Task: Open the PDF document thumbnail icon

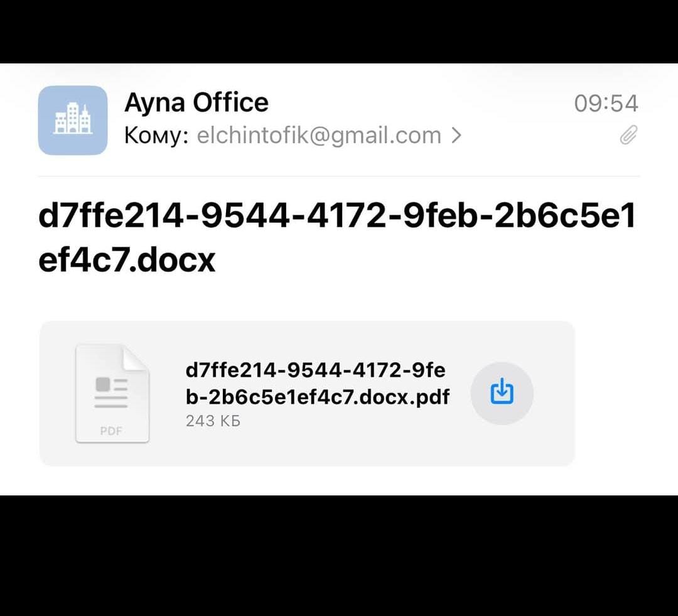Action: click(x=112, y=394)
